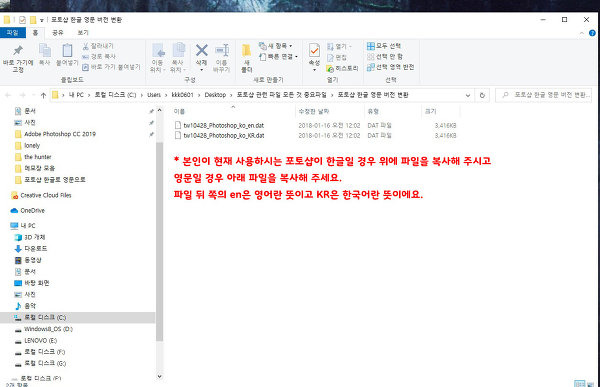Screen dimensions: 600x387
Task: Open 빠른 연결 (Easy access) dropdown
Action: tap(279, 57)
